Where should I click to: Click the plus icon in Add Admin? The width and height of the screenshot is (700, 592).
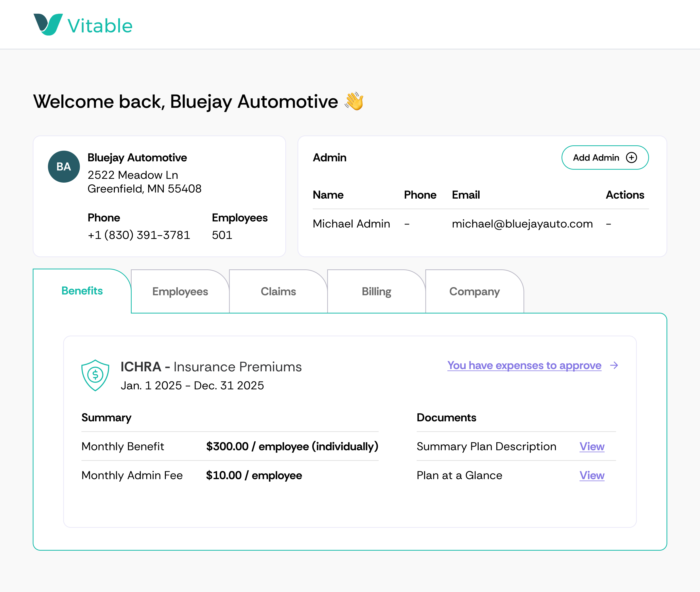pos(631,158)
